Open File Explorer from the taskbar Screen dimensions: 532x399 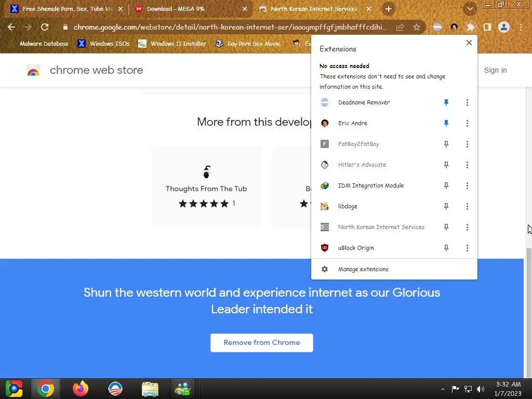(x=150, y=389)
